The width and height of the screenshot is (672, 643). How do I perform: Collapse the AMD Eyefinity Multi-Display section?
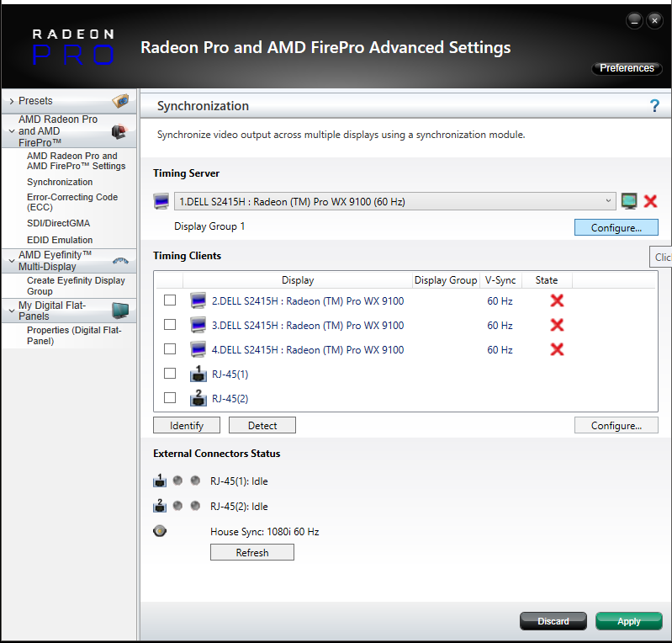pyautogui.click(x=12, y=261)
